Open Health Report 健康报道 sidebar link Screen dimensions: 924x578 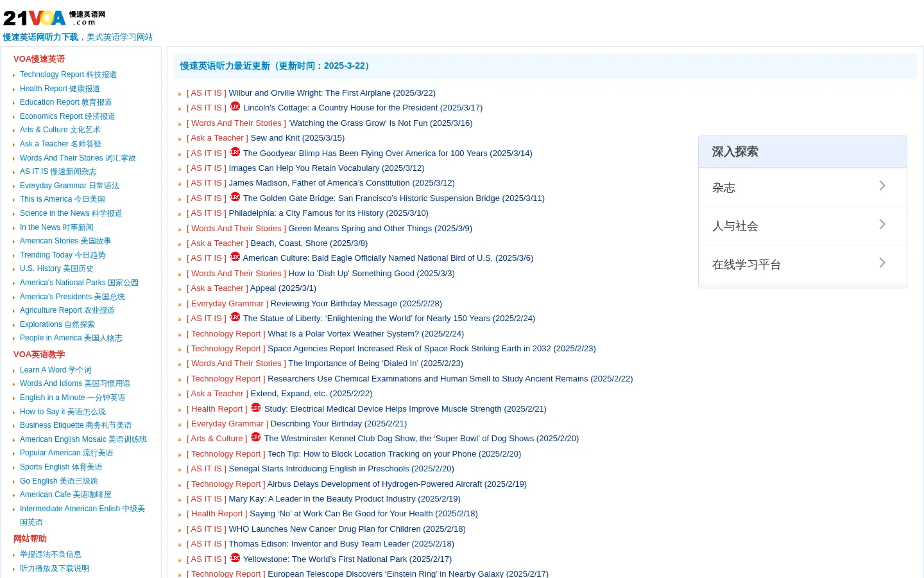(60, 89)
